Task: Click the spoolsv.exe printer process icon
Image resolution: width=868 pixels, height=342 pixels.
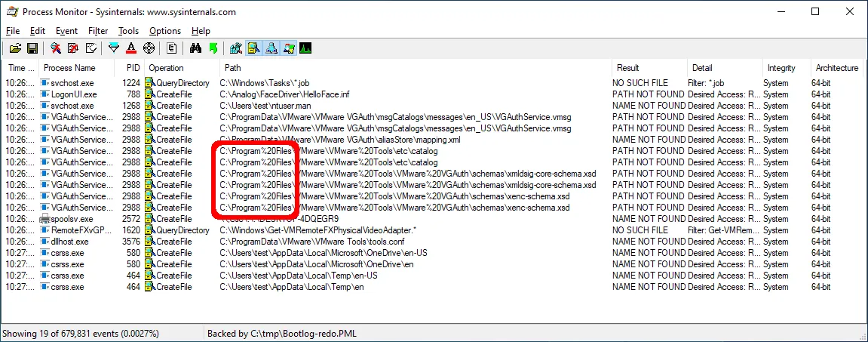Action: [44, 219]
